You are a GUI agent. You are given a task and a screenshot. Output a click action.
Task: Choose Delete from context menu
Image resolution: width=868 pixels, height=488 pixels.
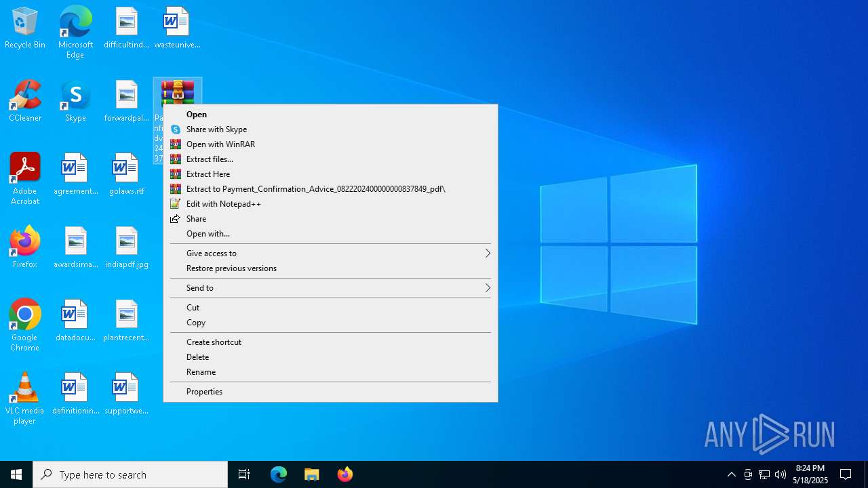point(330,357)
